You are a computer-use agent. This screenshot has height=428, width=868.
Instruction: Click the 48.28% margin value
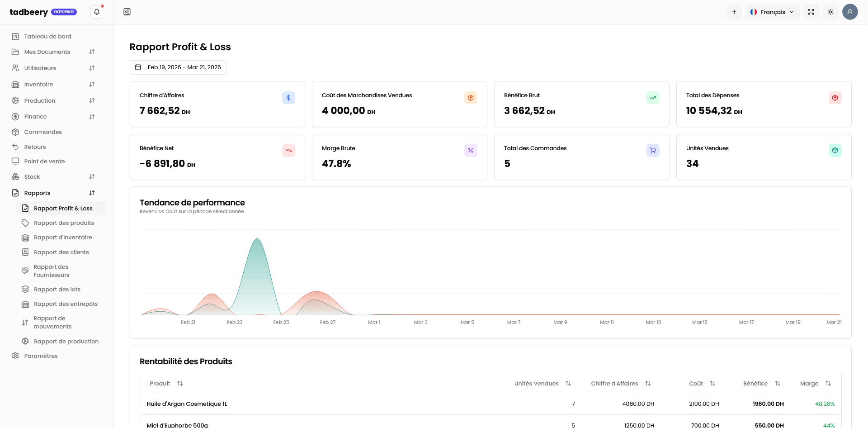[x=825, y=404]
